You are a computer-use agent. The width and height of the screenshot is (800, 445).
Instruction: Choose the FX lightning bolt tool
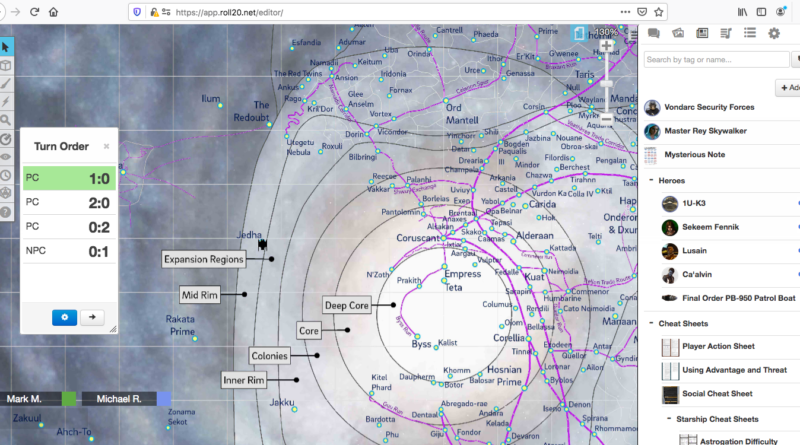tap(6, 102)
